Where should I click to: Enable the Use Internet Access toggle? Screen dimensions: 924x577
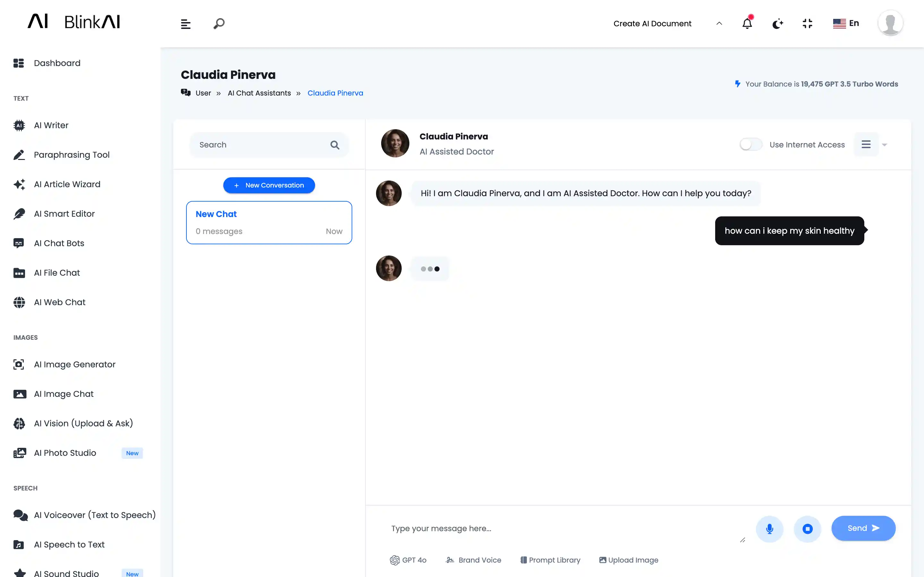751,145
